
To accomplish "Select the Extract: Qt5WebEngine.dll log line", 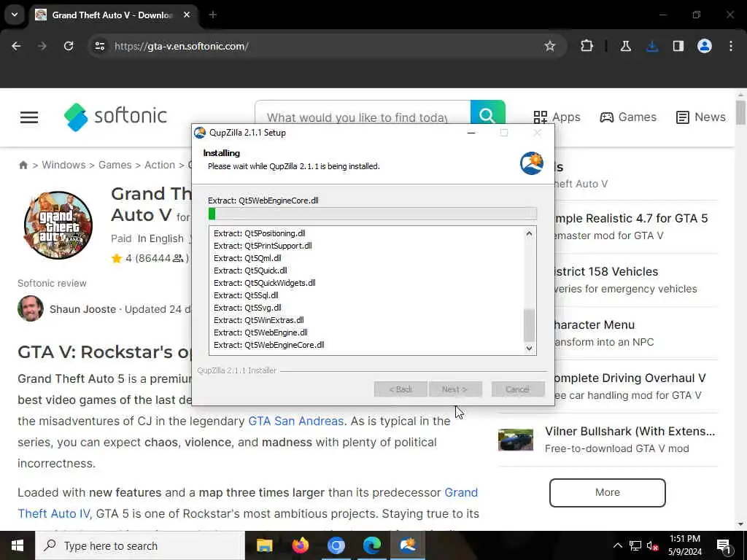I will click(260, 332).
